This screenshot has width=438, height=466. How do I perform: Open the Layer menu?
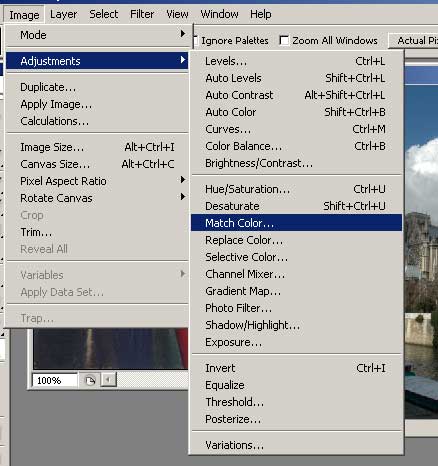(63, 14)
